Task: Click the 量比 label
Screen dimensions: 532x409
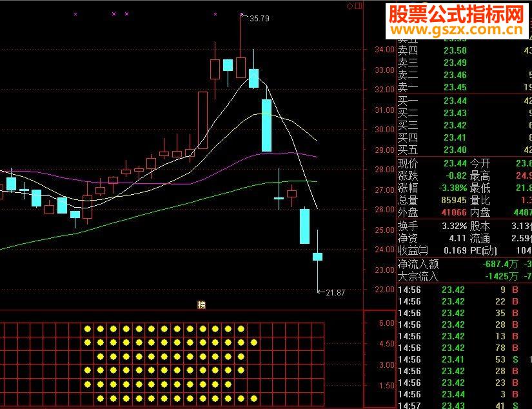Action: coord(480,200)
